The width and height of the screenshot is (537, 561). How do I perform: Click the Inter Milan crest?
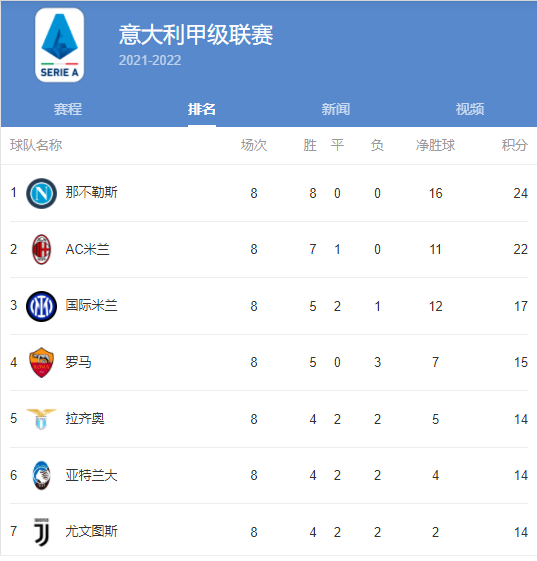coord(42,306)
